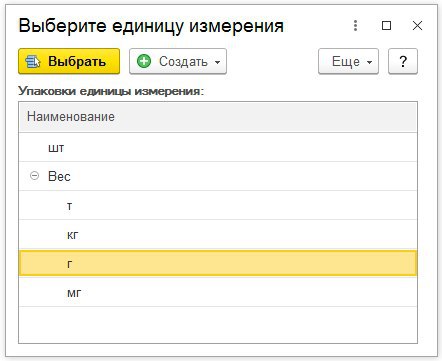Click the yellow Выбрать button
442x361 pixels.
click(69, 61)
